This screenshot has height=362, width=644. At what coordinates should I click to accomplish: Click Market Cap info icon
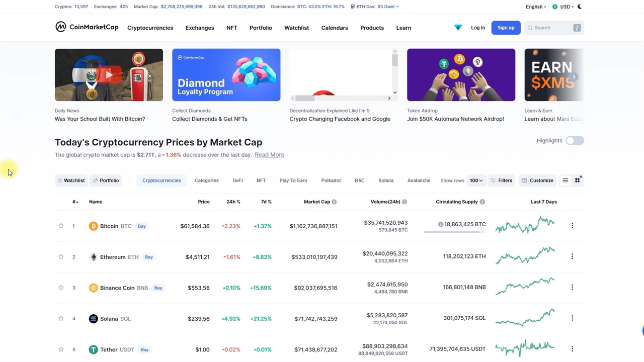coord(334,202)
